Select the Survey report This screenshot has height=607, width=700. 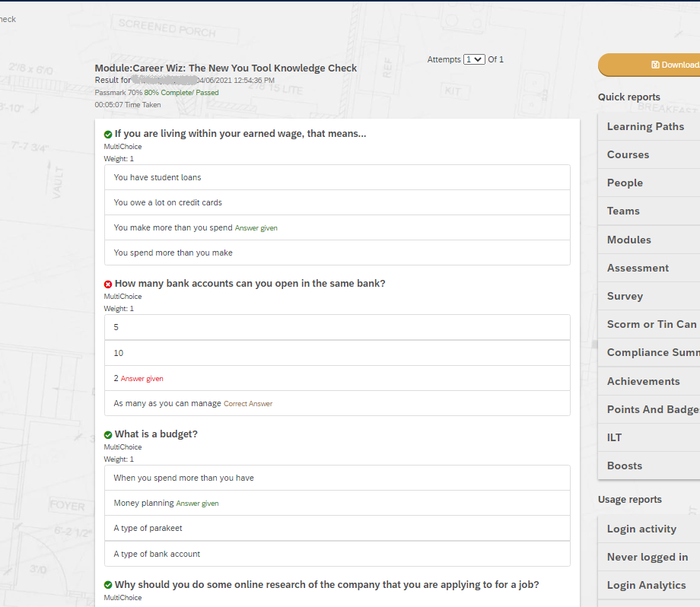click(x=625, y=296)
